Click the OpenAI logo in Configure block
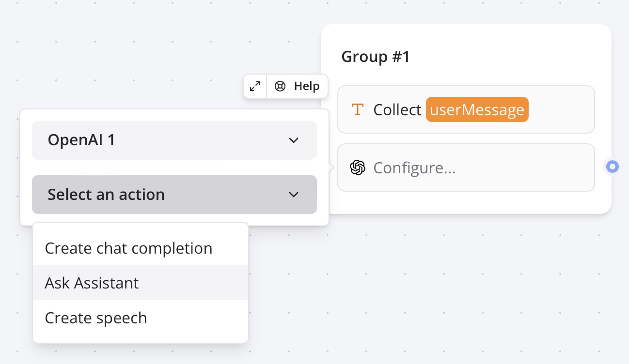This screenshot has width=629, height=364. pos(358,167)
